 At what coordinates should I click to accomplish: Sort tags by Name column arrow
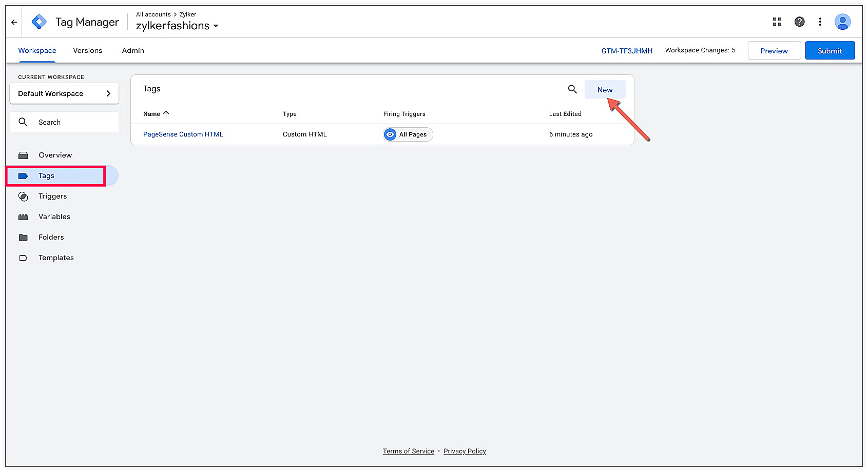coord(166,114)
